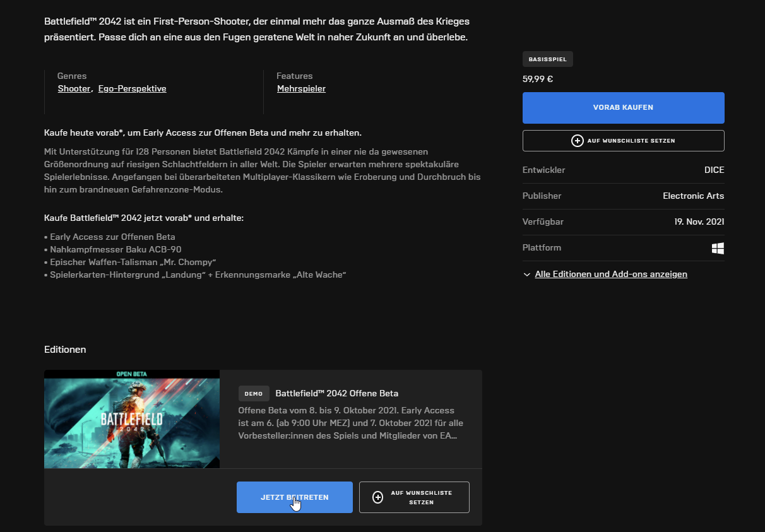Click the Kaufe heute vorab heading
This screenshot has height=532, width=765.
coord(203,133)
